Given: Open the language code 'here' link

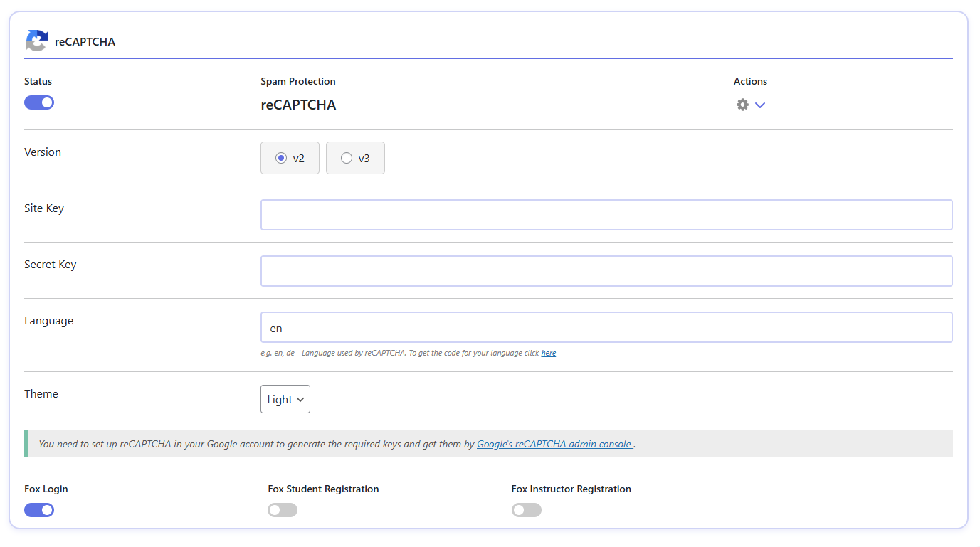Looking at the screenshot, I should 548,353.
